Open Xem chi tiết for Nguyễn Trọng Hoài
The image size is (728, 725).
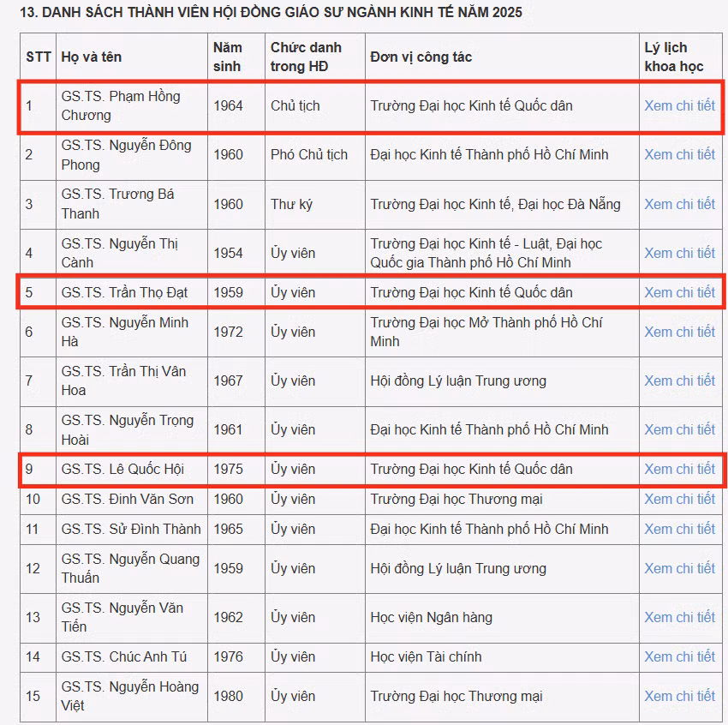click(x=680, y=429)
